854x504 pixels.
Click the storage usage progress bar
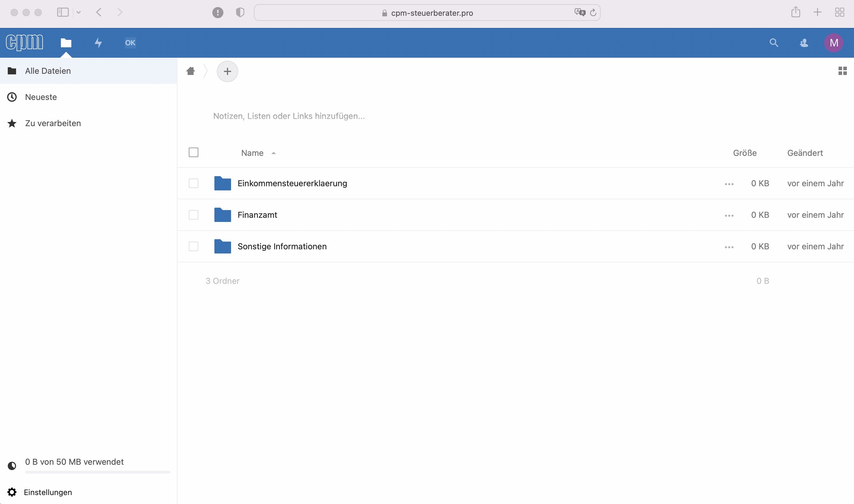(x=97, y=472)
